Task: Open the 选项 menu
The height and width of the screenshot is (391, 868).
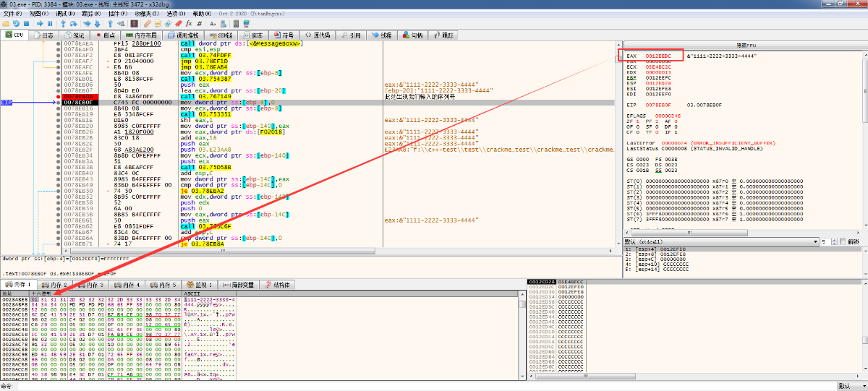Action: coord(174,14)
